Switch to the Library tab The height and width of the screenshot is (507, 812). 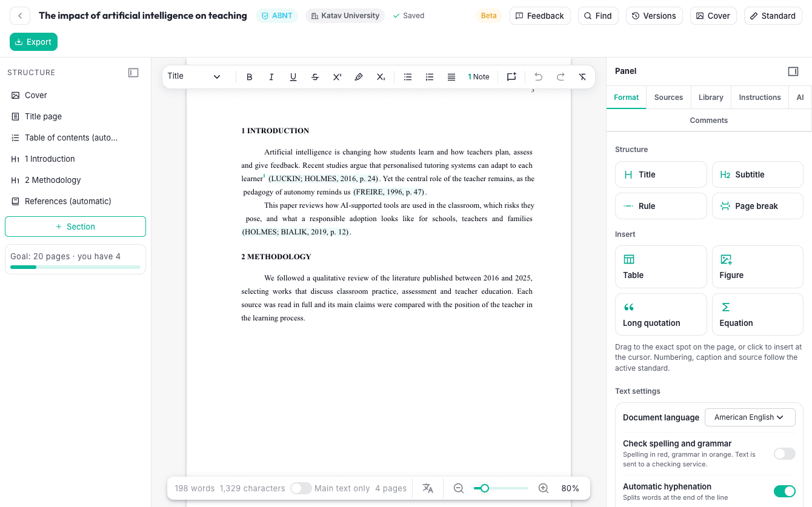pyautogui.click(x=711, y=98)
